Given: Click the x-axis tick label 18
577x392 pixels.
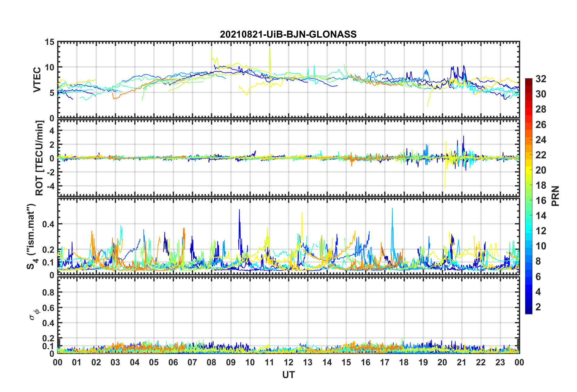Looking at the screenshot, I should coord(404,362).
